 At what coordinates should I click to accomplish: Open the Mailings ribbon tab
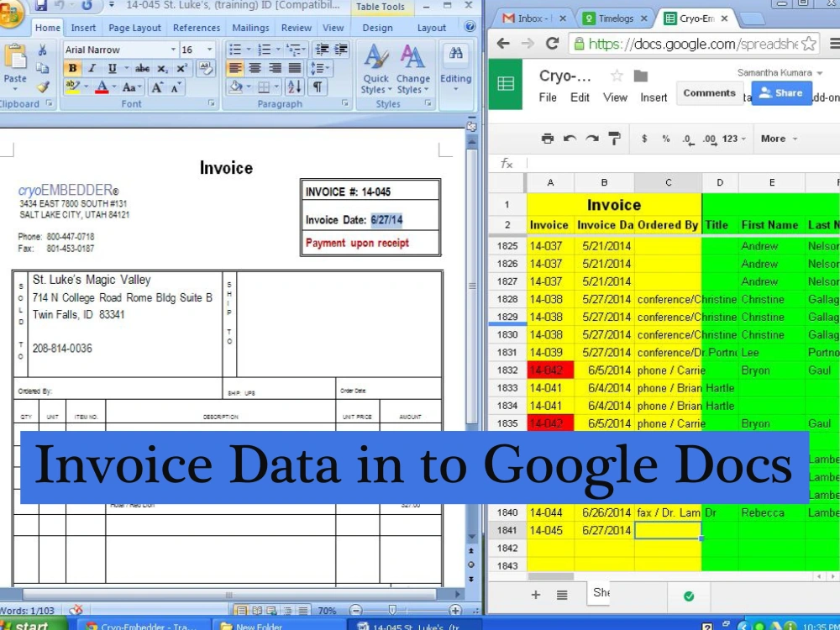coord(250,28)
